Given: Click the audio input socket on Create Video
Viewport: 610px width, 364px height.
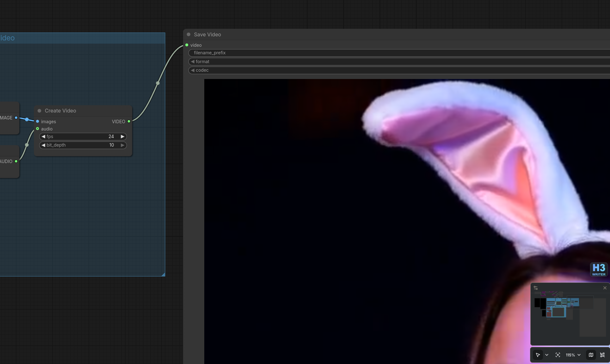Looking at the screenshot, I should 38,129.
